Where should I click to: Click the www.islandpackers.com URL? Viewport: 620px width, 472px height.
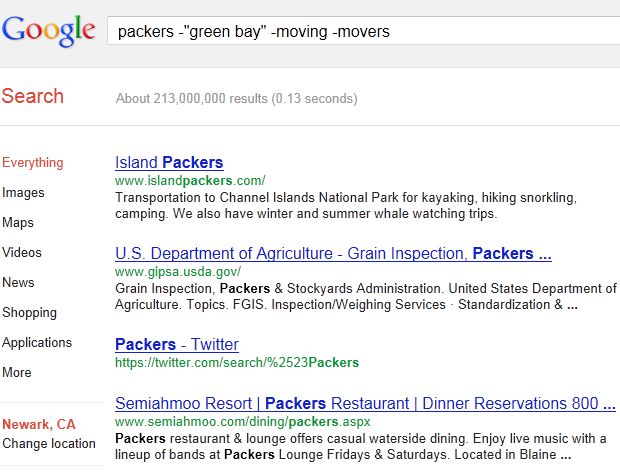pyautogui.click(x=190, y=181)
